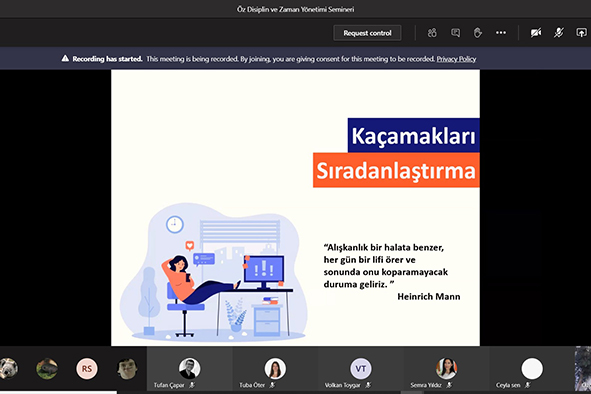
Task: Click the Request control button
Action: (367, 33)
